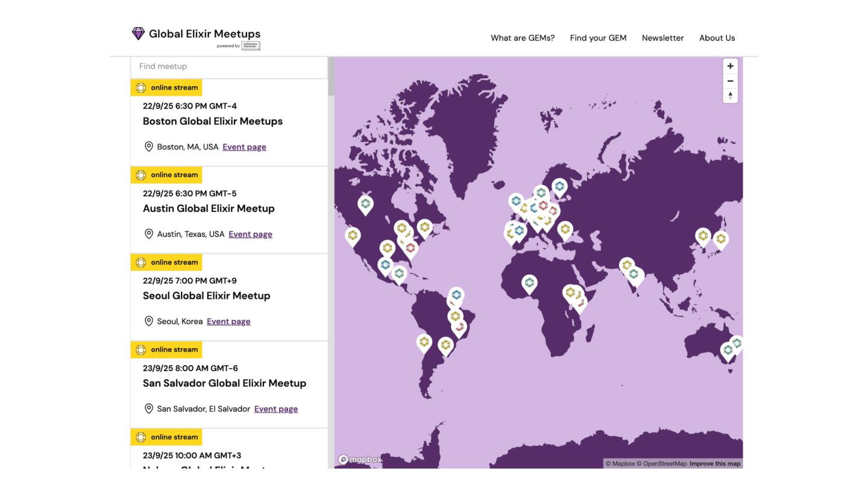Open San Salvador meetup Event page link

click(276, 409)
